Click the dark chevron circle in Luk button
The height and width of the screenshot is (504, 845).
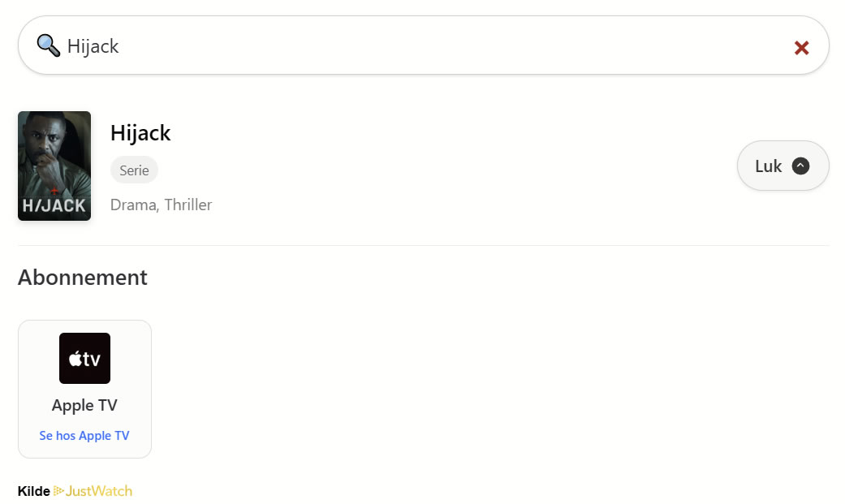coord(800,165)
